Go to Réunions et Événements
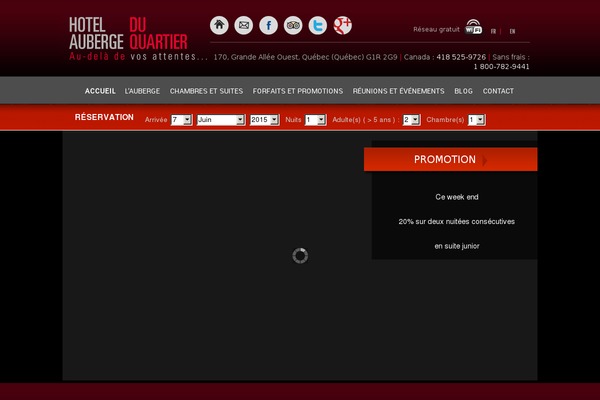 click(398, 91)
